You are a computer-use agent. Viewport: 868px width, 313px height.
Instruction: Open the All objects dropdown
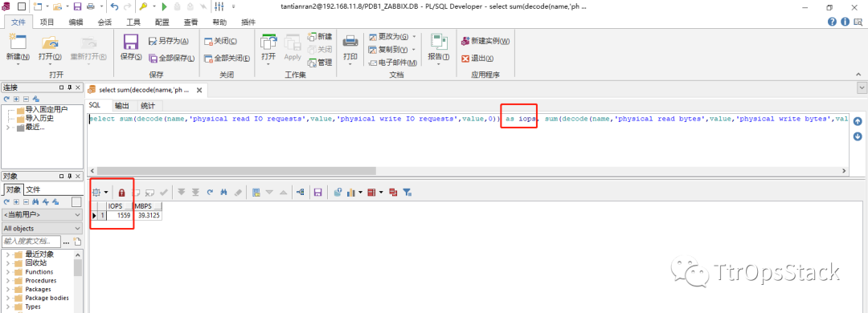tap(42, 229)
